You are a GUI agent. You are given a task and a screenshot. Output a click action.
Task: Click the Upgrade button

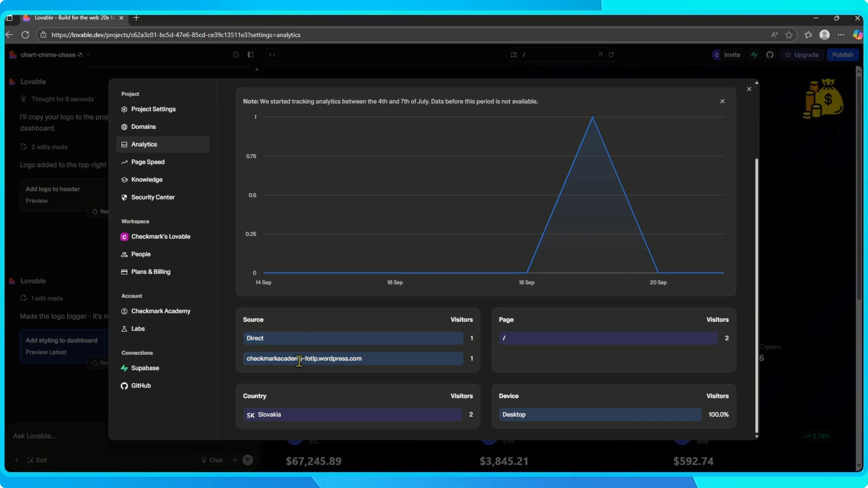coord(802,55)
